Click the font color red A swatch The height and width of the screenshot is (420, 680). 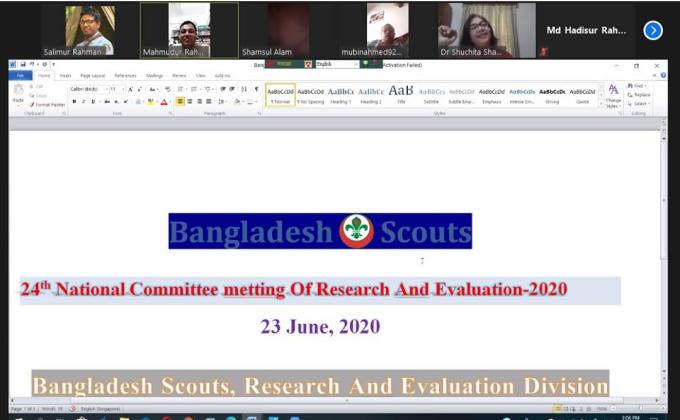pyautogui.click(x=164, y=101)
